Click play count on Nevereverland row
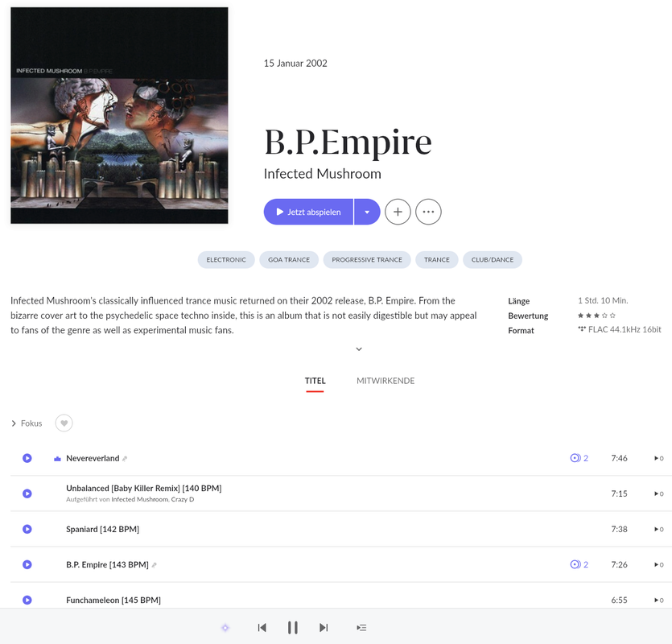 pos(658,458)
